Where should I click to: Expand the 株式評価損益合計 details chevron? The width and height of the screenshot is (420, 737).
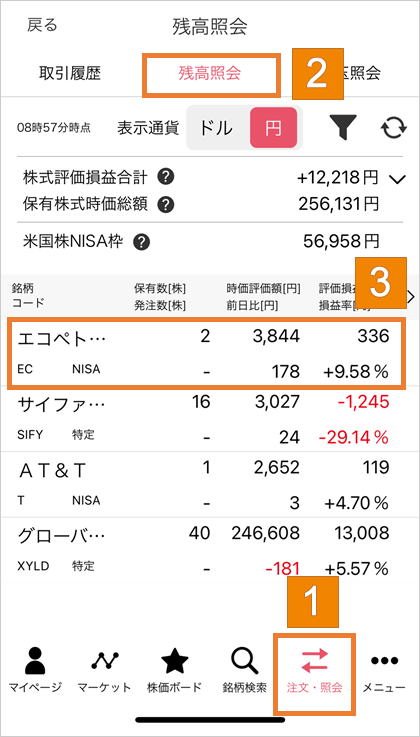click(x=397, y=179)
